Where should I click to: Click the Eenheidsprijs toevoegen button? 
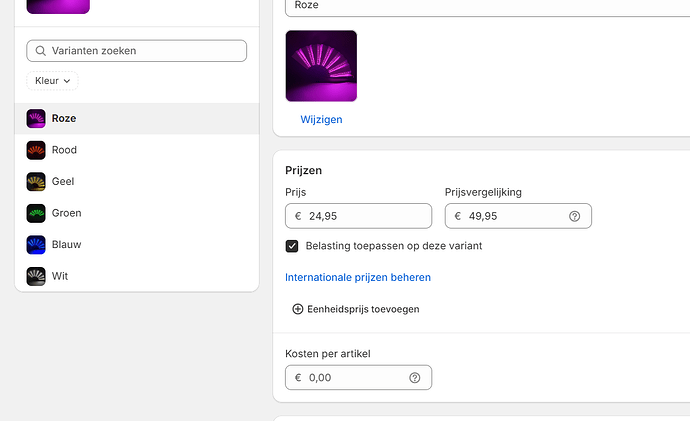coord(362,309)
